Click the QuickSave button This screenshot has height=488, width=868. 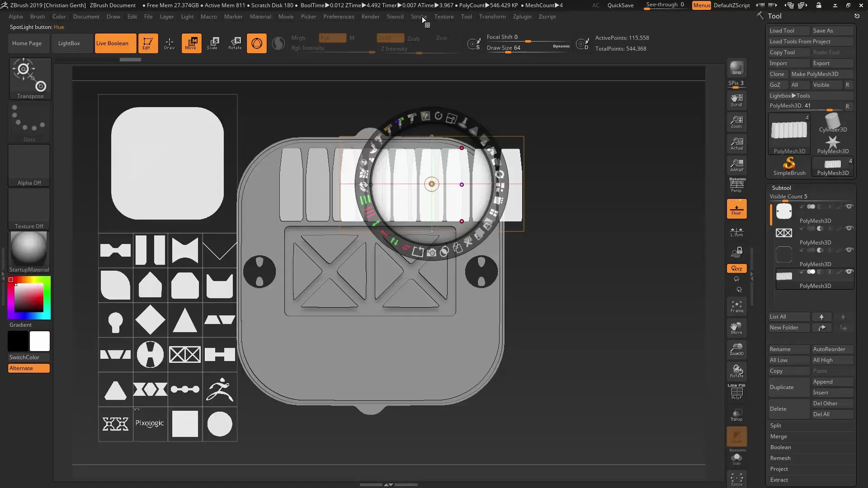(x=620, y=5)
